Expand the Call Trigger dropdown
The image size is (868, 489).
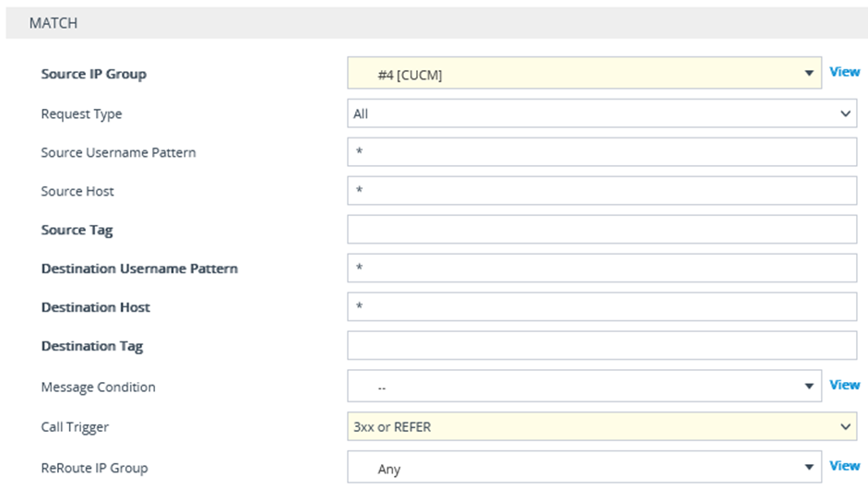point(601,426)
